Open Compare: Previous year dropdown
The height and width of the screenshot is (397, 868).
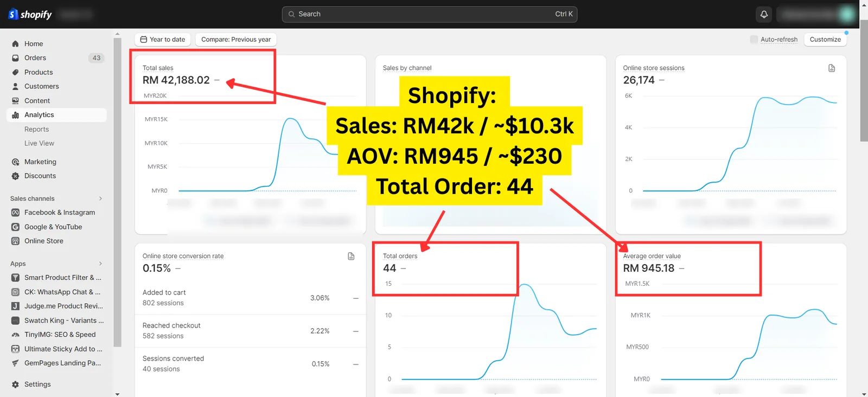point(236,39)
